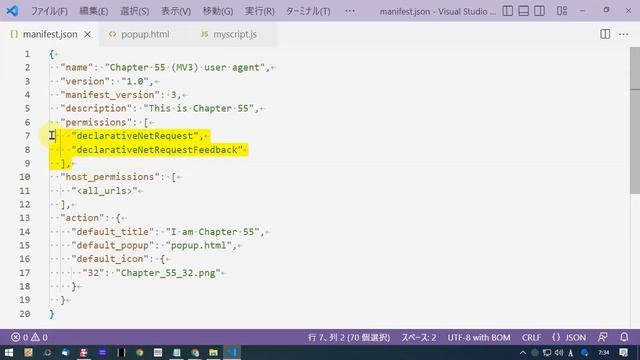Open the 表示(V) menu
The height and width of the screenshot is (360, 640).
click(176, 11)
